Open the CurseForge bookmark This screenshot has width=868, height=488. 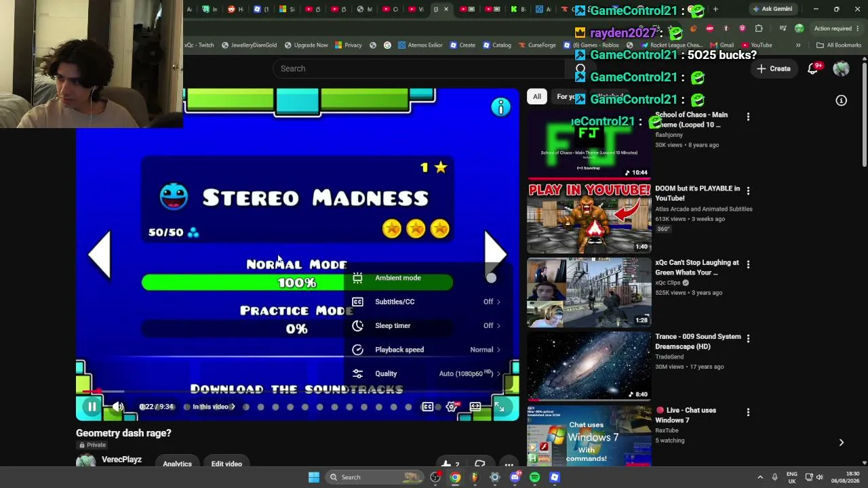[x=537, y=45]
